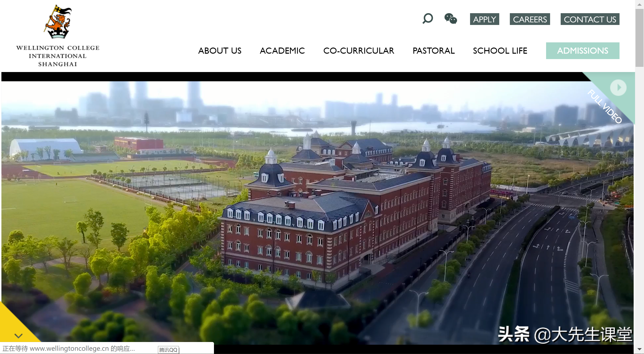Click the yellow corner down chevron
This screenshot has height=354, width=644.
tap(19, 335)
